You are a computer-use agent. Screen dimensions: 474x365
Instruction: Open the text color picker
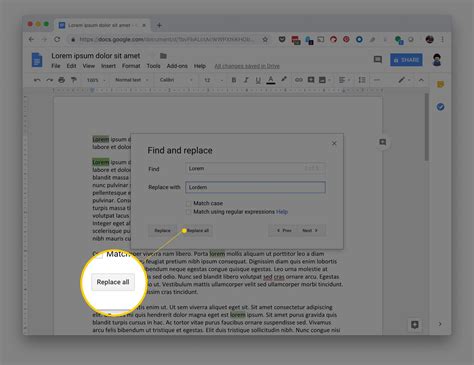point(271,80)
